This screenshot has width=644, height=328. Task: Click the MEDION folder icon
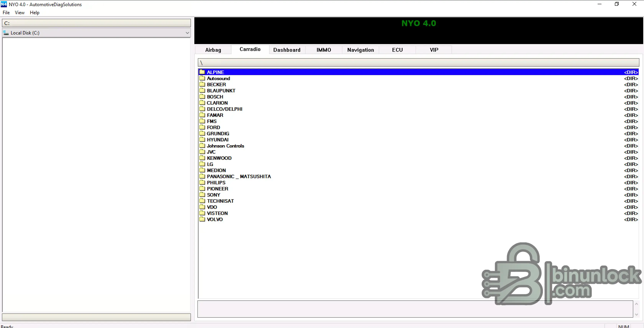pos(202,170)
